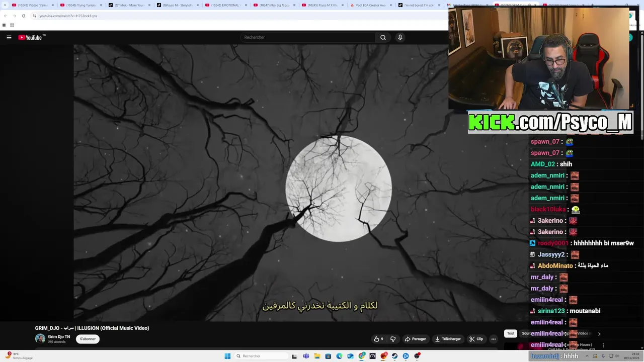Switch to the "Klay bbj ft psy" tab

274,5
